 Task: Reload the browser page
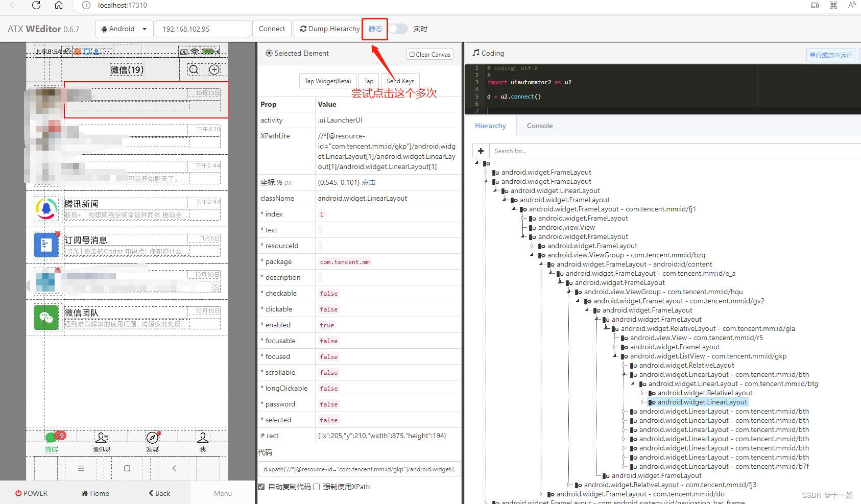tap(36, 5)
